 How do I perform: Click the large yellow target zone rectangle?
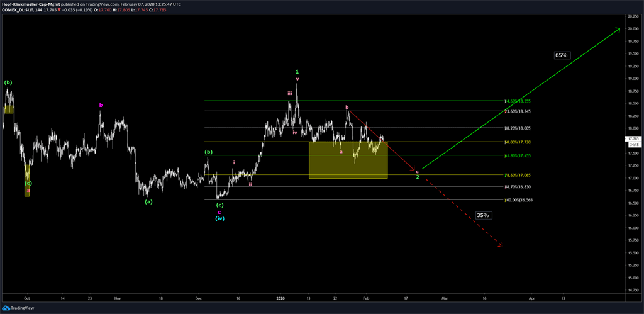tap(348, 160)
